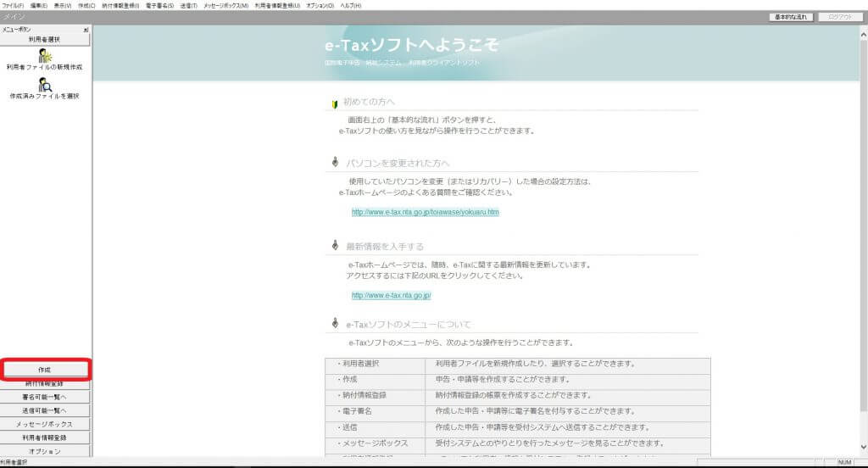Open the メッセージボックス(M) menu in menu bar
868x468 pixels.
(225, 5)
